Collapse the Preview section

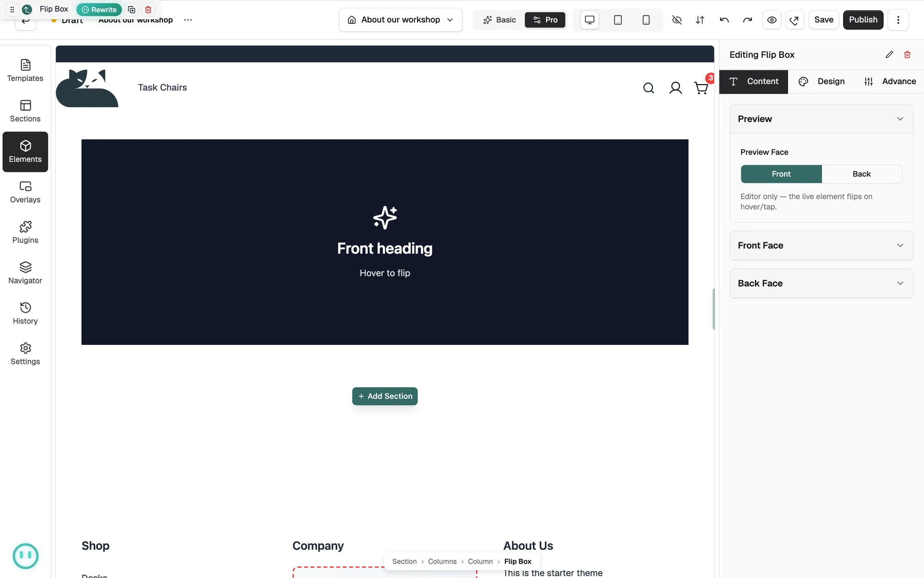coord(821,119)
